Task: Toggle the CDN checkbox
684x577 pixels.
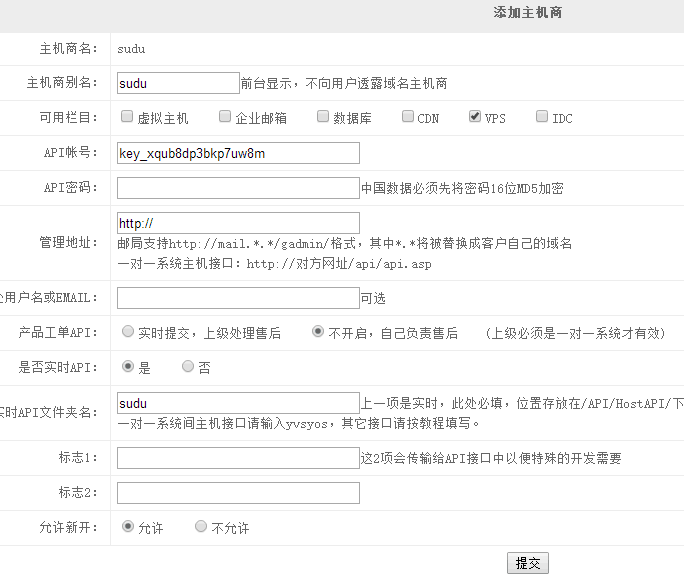Action: (x=408, y=117)
